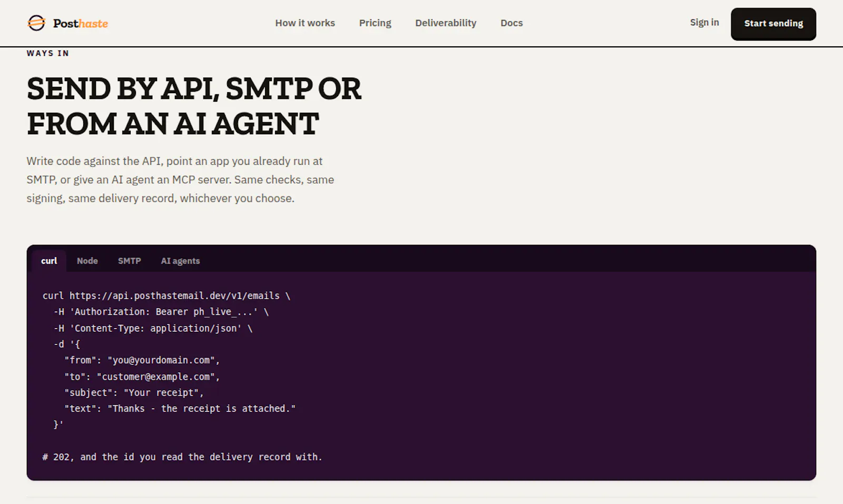Click the heading SEND BY API, SMTP OR
843x504 pixels.
[x=194, y=88]
